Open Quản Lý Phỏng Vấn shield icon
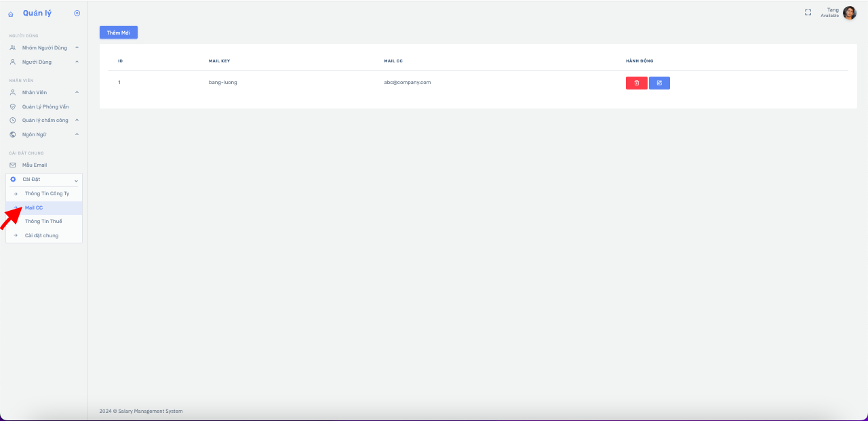Viewport: 868px width, 421px height. (x=12, y=106)
